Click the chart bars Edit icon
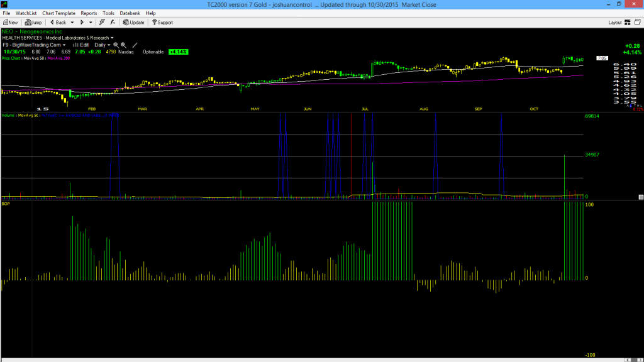Image resolution: width=644 pixels, height=362 pixels. pyautogui.click(x=81, y=45)
